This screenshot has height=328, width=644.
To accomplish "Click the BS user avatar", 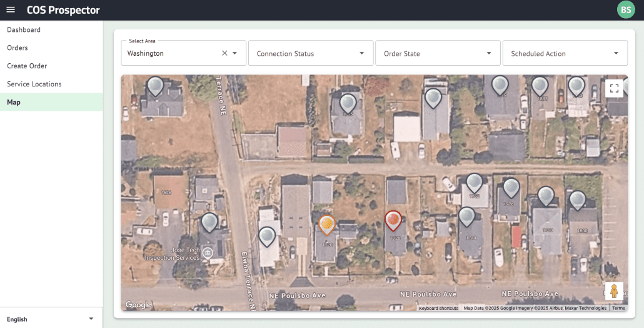I will (x=625, y=10).
